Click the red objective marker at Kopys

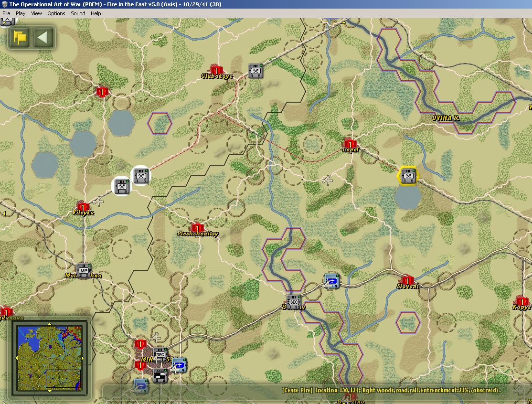pos(522,301)
